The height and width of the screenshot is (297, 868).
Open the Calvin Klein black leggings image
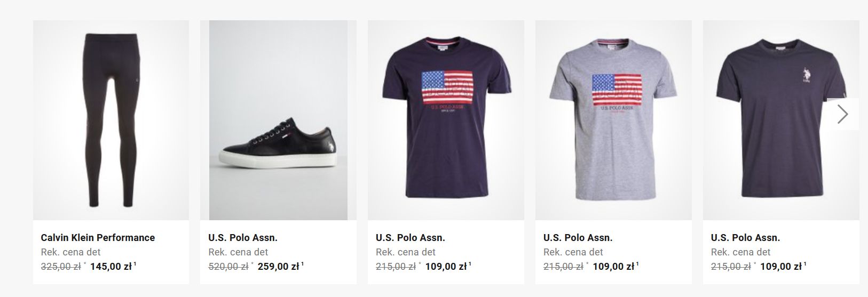111,121
